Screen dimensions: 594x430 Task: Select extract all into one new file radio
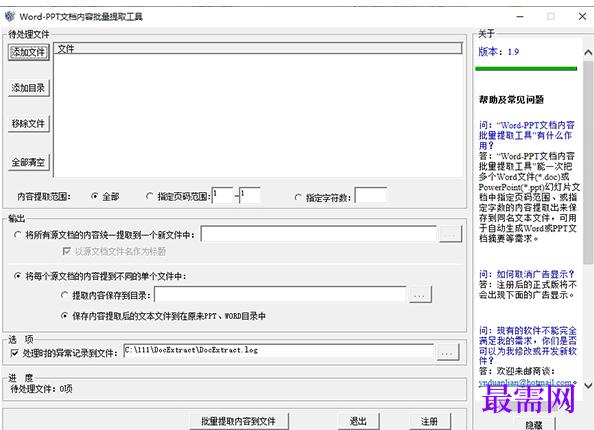(x=17, y=235)
